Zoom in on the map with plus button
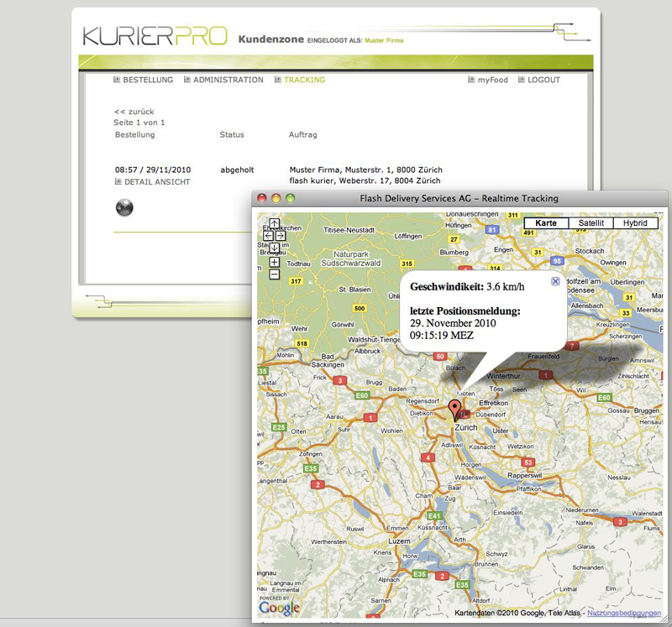Image resolution: width=672 pixels, height=627 pixels. [x=275, y=262]
